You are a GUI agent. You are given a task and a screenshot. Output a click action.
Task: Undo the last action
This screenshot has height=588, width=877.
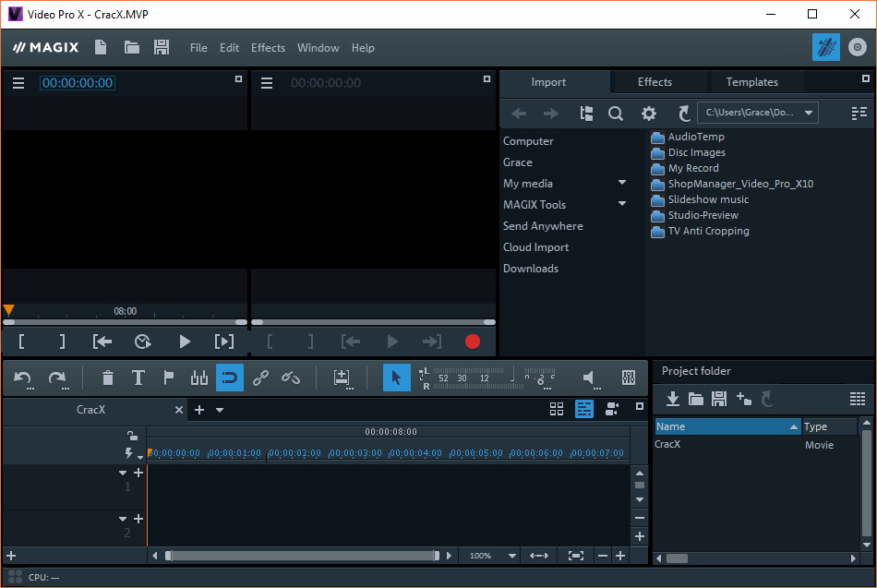tap(23, 378)
